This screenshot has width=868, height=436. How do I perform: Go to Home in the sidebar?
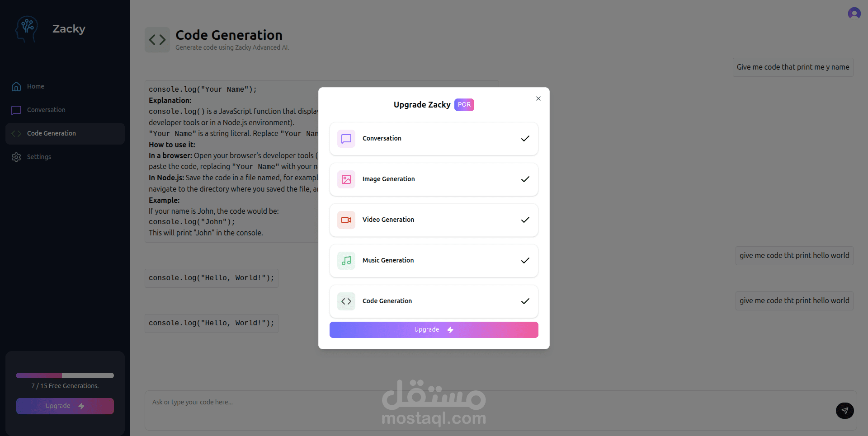35,86
